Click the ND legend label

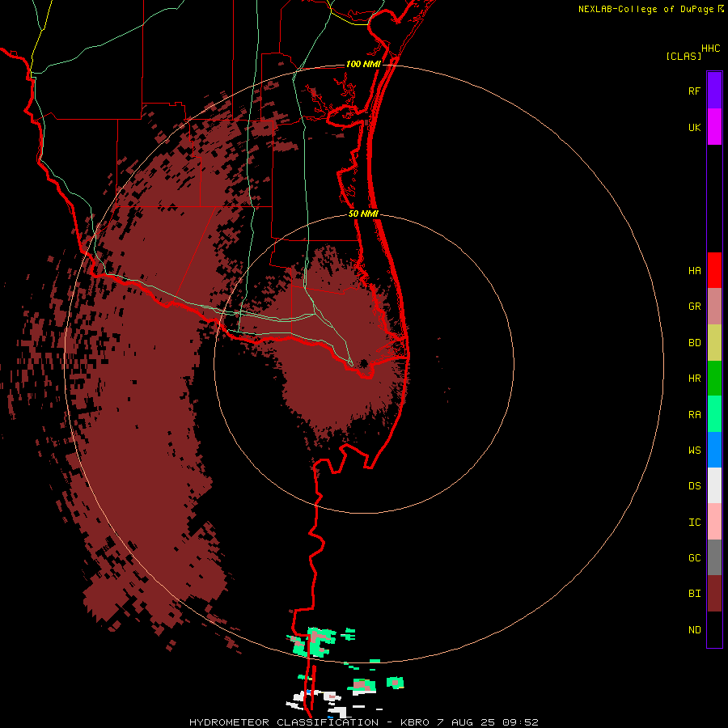[x=694, y=630]
